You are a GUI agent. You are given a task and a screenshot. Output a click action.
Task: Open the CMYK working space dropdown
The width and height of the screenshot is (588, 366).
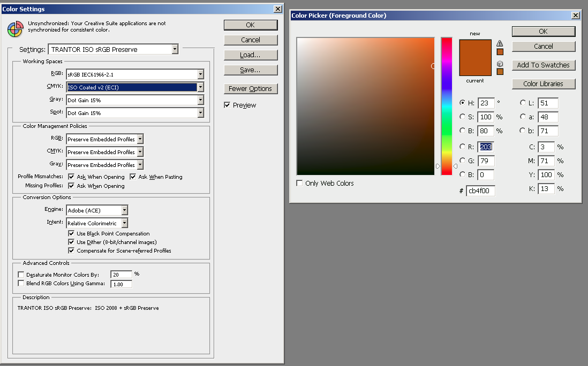[135, 87]
